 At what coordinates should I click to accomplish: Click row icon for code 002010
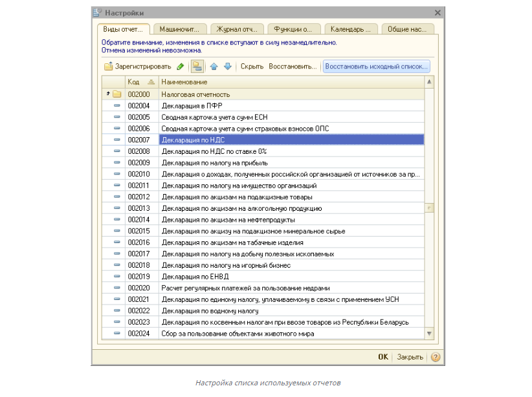tap(117, 174)
